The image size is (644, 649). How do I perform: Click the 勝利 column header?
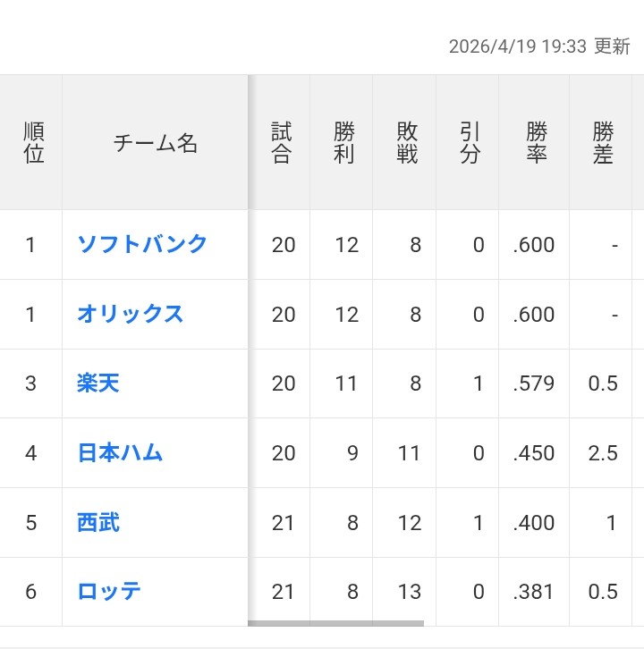click(x=344, y=143)
